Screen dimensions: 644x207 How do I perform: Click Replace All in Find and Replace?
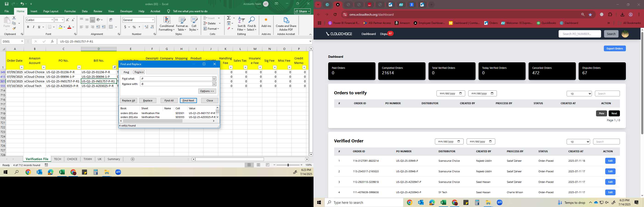coord(129,101)
